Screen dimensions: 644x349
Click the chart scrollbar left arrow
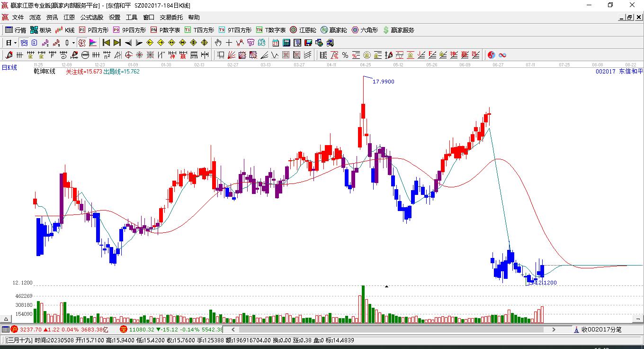point(233,329)
